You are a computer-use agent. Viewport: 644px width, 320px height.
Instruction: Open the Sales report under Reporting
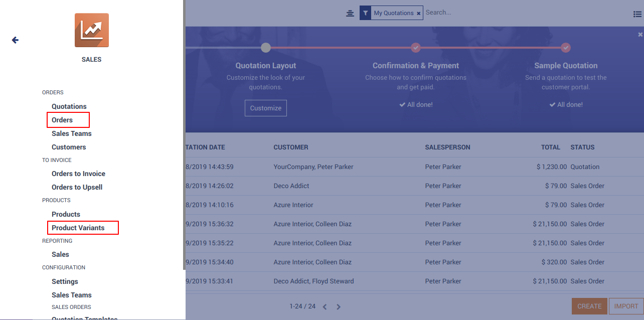pyautogui.click(x=60, y=254)
